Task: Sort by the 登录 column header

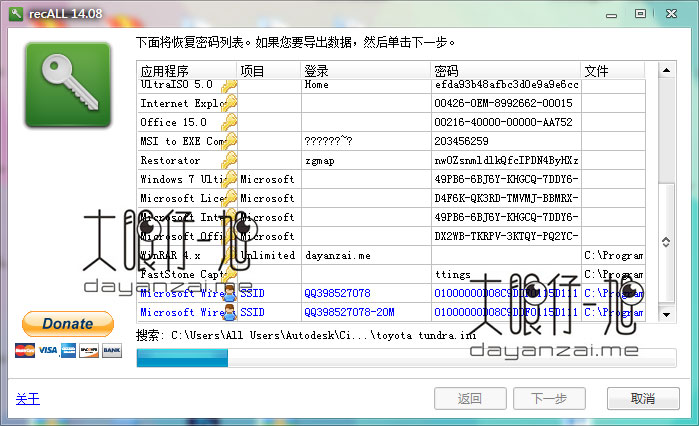Action: tap(366, 70)
